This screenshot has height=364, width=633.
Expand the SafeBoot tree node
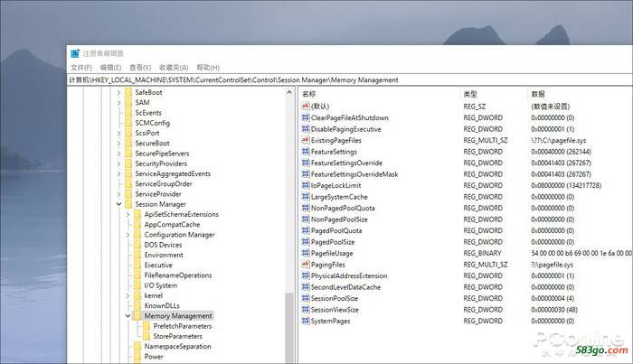point(118,92)
